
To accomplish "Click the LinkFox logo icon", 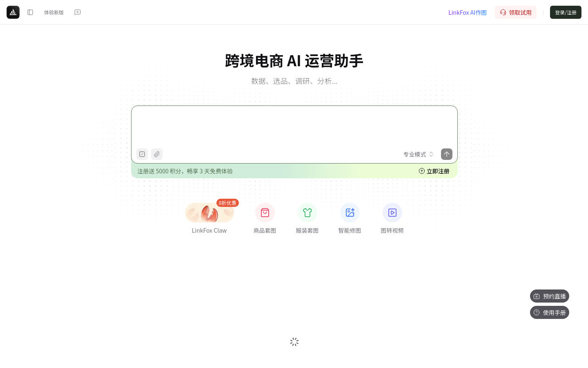I will [x=13, y=12].
